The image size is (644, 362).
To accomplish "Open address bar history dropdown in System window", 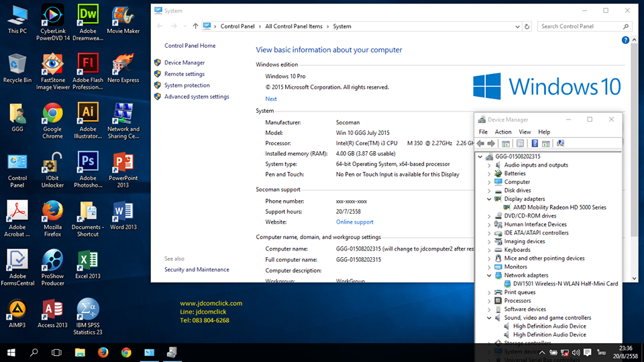I will [517, 26].
